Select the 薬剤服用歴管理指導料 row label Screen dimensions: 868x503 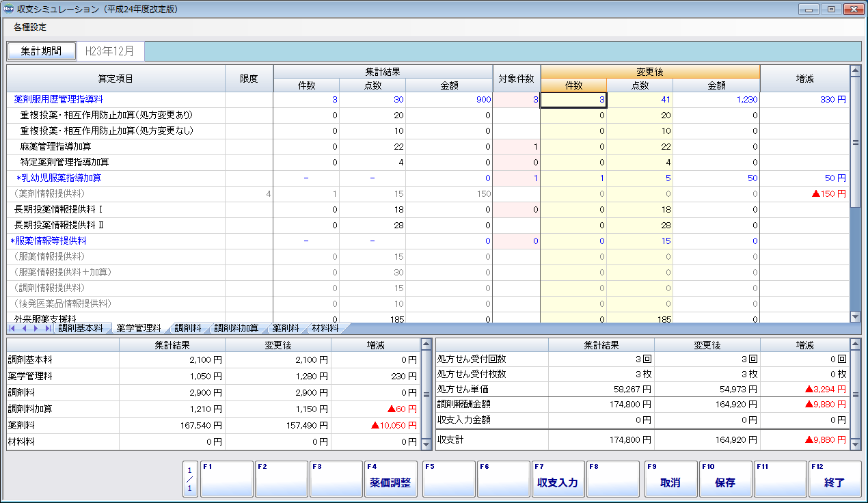[x=58, y=100]
